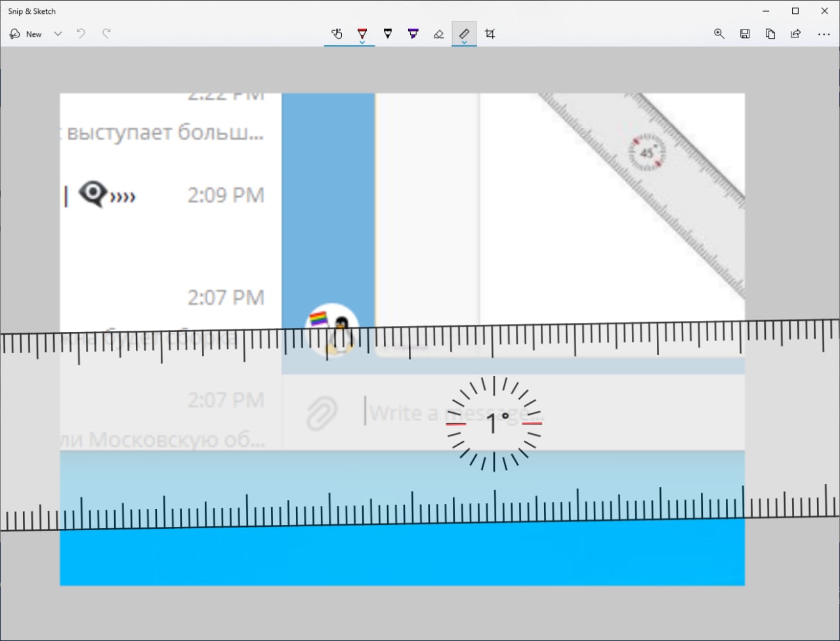This screenshot has height=641, width=840.
Task: Minimize the Snip & Sketch window
Action: pyautogui.click(x=766, y=11)
